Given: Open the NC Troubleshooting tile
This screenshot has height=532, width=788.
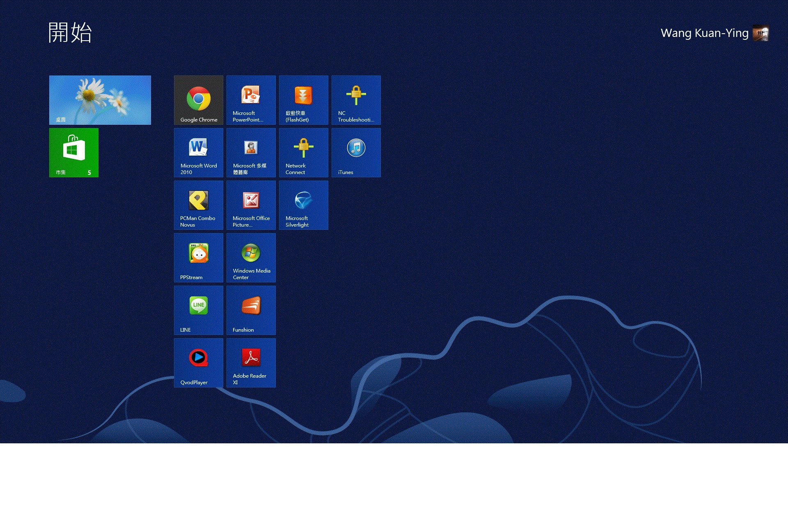Looking at the screenshot, I should pyautogui.click(x=356, y=100).
